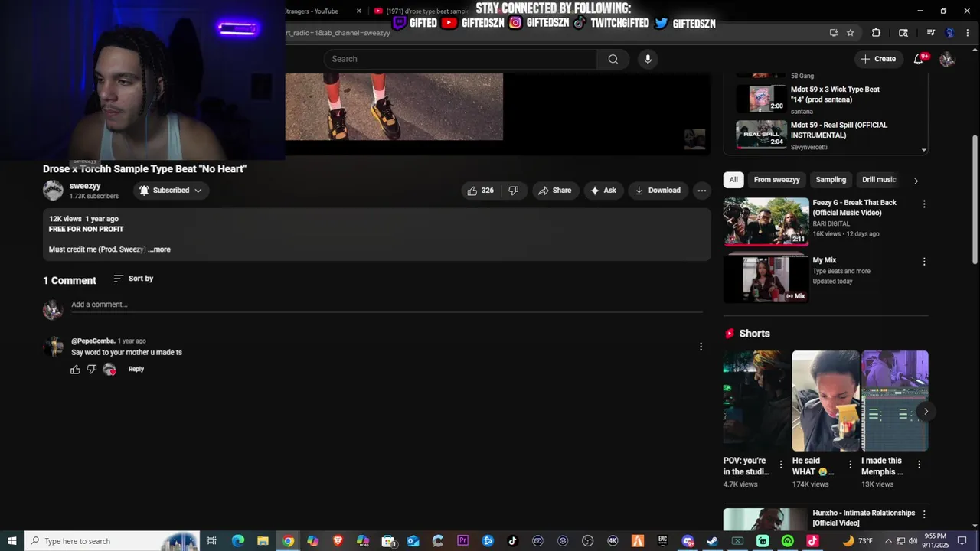Open options for Feezy G video
The image size is (980, 551).
click(924, 204)
